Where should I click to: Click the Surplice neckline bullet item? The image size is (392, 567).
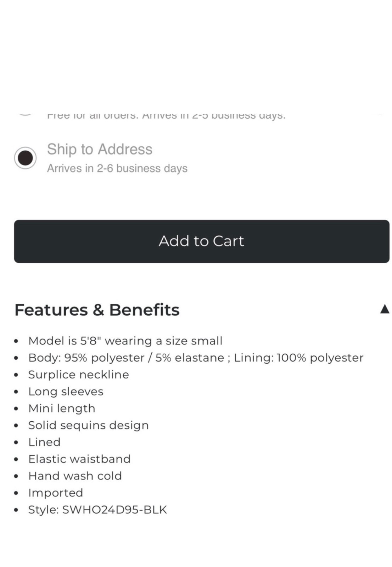[79, 375]
